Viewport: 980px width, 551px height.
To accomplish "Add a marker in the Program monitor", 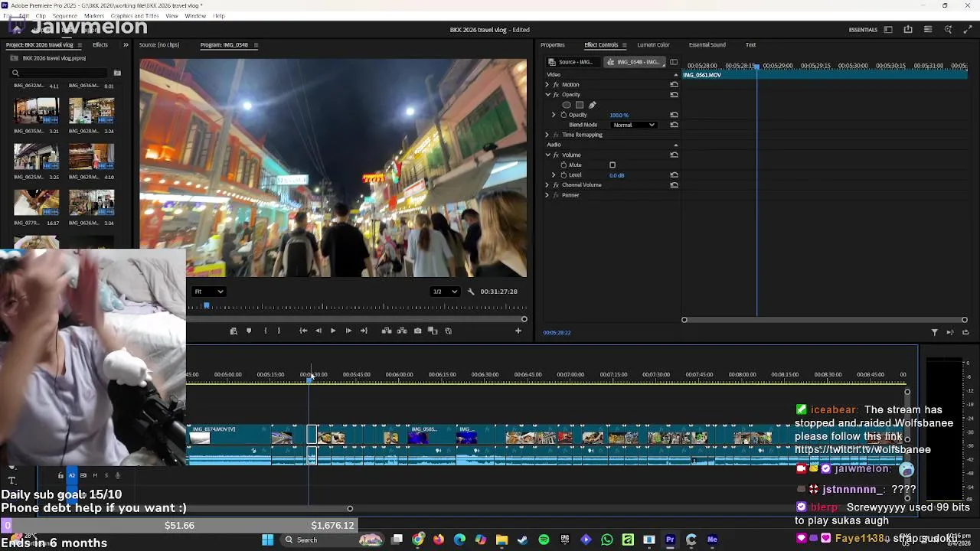I will pyautogui.click(x=249, y=331).
